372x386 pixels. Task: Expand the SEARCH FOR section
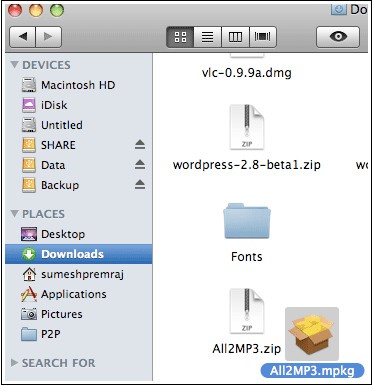pos(14,362)
